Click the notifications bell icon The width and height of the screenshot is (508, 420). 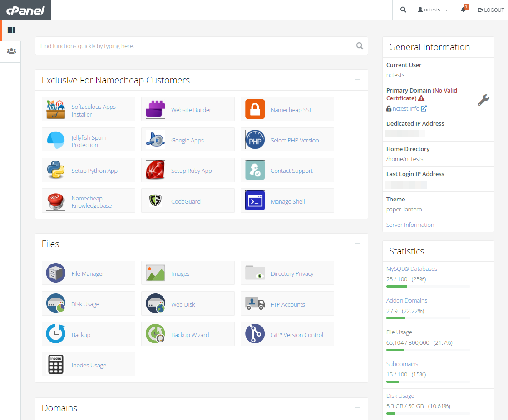[464, 10]
